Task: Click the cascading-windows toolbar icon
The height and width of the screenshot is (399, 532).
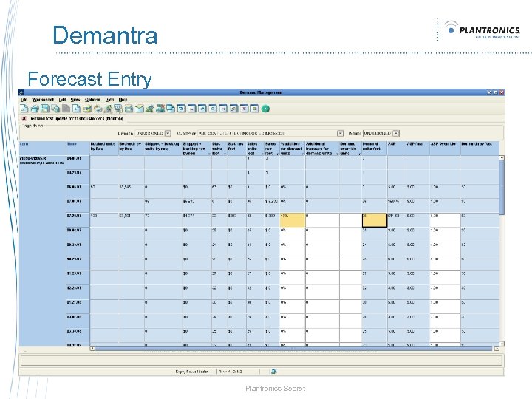Action: click(171, 109)
